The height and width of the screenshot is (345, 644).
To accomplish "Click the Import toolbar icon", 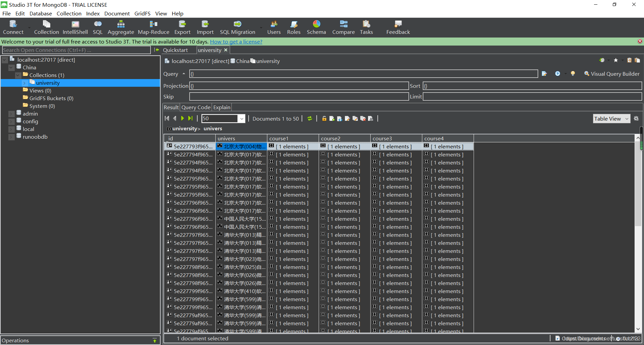I will point(205,27).
